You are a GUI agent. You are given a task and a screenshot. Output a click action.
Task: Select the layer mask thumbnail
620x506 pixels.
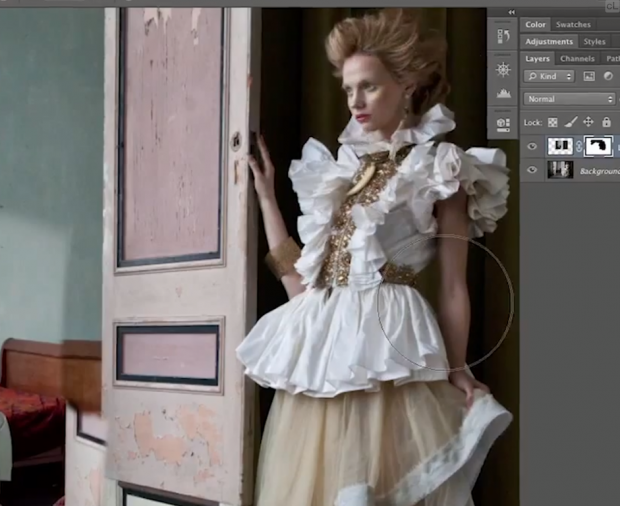598,146
